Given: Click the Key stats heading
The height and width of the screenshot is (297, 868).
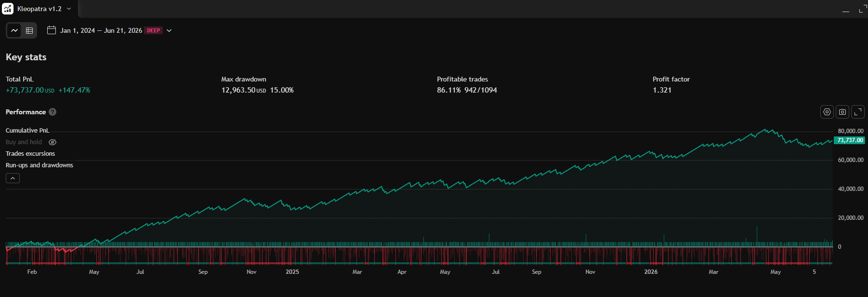Looking at the screenshot, I should pyautogui.click(x=26, y=57).
